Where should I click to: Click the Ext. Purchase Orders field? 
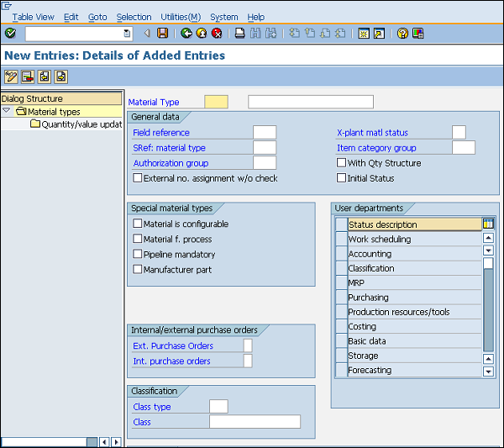[x=248, y=345]
